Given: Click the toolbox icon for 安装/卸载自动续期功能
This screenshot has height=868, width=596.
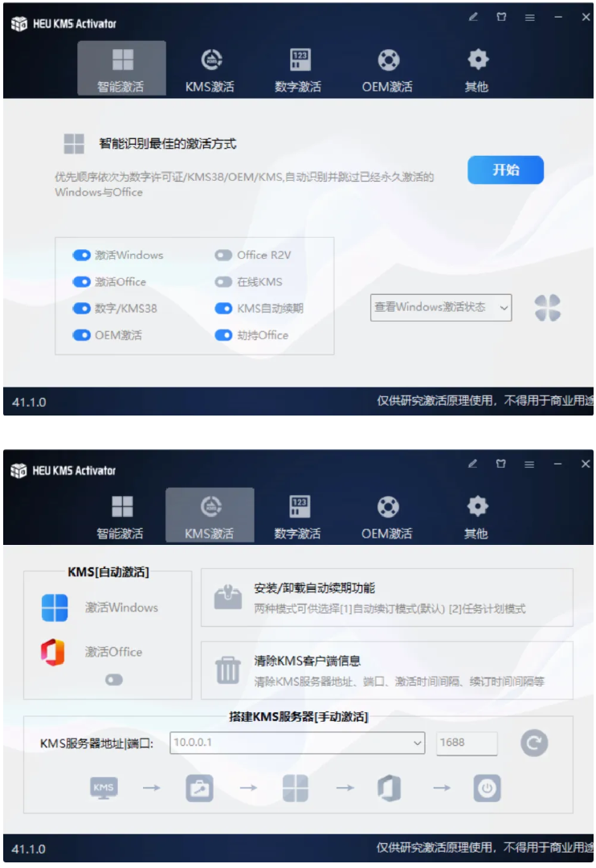Looking at the screenshot, I should [227, 598].
